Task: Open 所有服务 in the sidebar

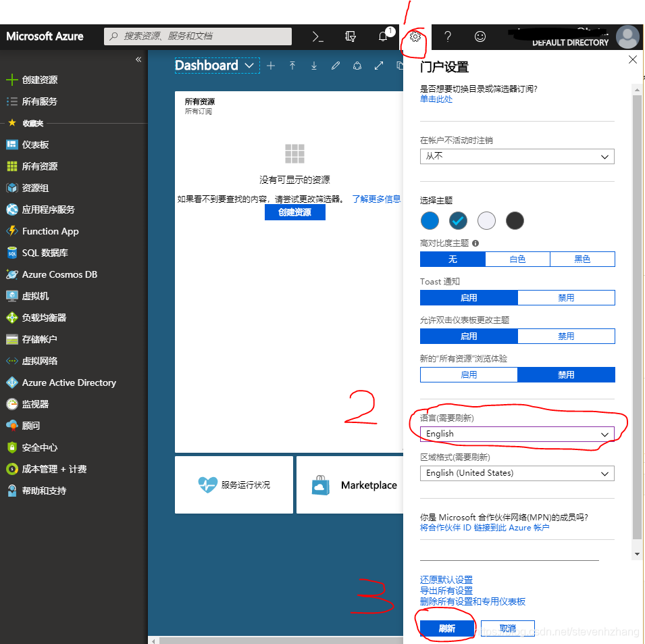Action: (x=39, y=101)
